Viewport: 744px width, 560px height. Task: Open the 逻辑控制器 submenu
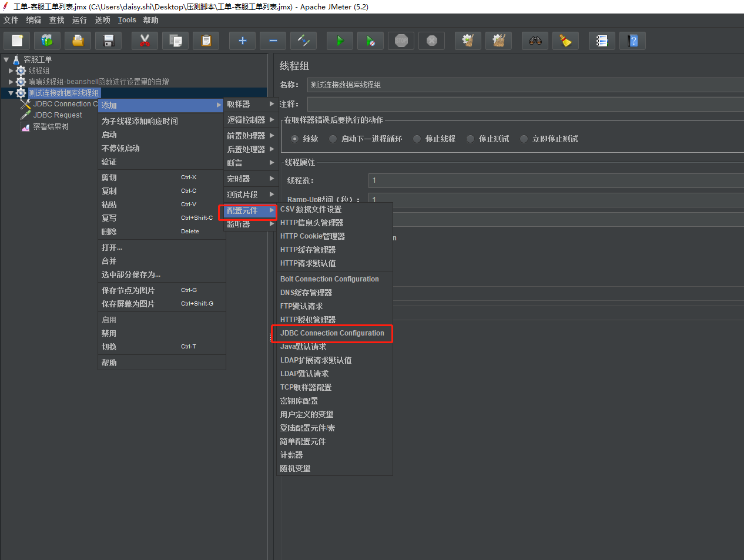[251, 120]
